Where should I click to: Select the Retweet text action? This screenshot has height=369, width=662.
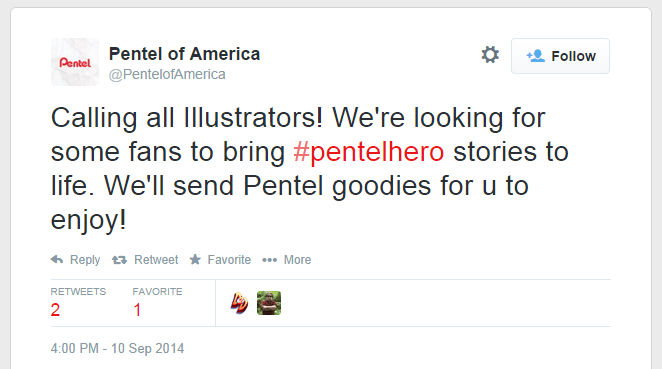coord(156,260)
